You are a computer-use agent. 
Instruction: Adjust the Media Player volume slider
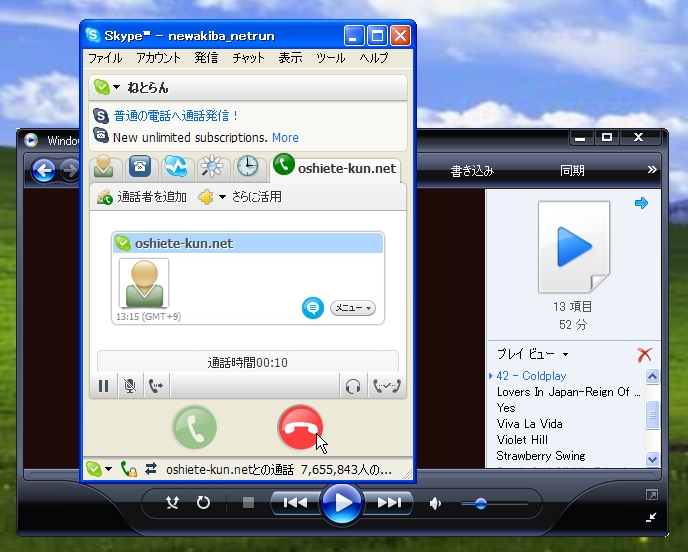tap(480, 503)
